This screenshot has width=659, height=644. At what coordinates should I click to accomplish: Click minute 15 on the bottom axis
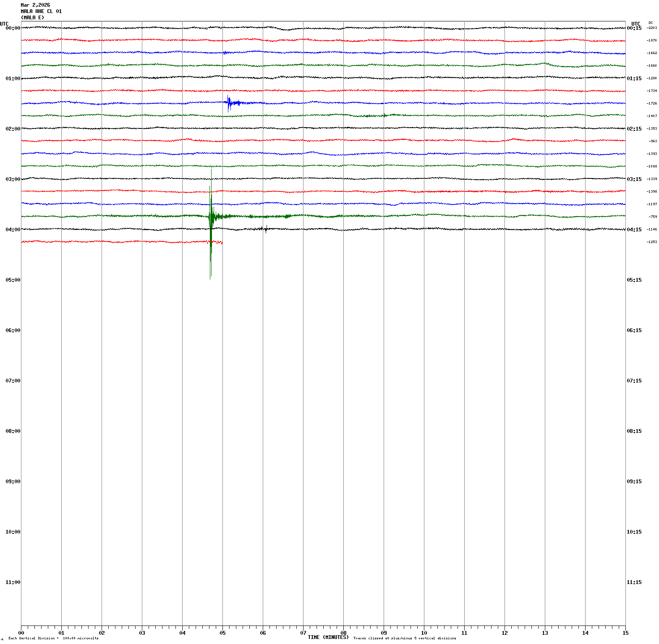625,633
